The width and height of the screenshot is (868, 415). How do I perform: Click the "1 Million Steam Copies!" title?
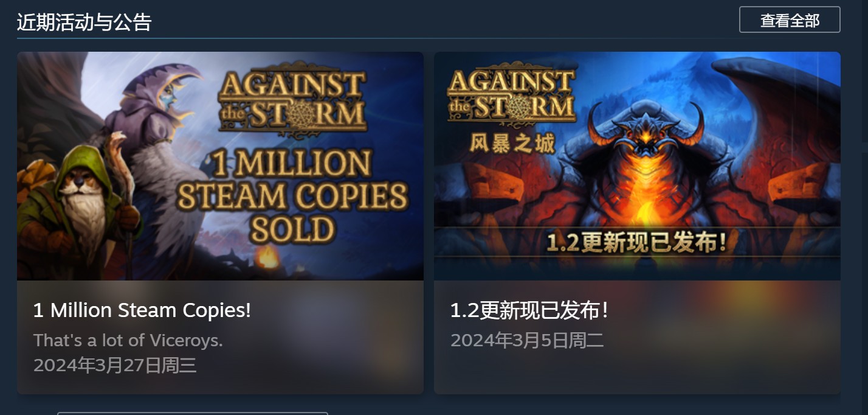click(x=142, y=310)
